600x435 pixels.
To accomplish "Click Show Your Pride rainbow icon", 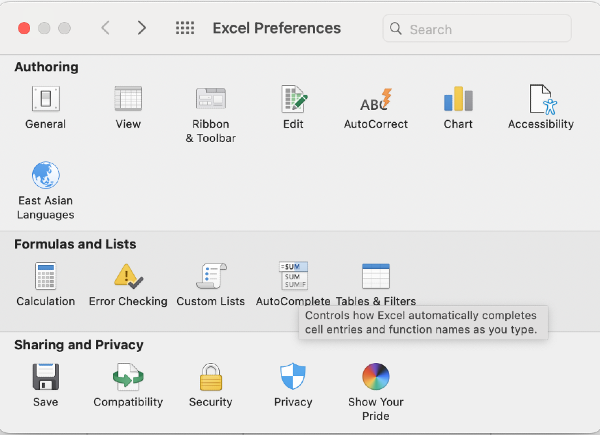I will pyautogui.click(x=376, y=377).
